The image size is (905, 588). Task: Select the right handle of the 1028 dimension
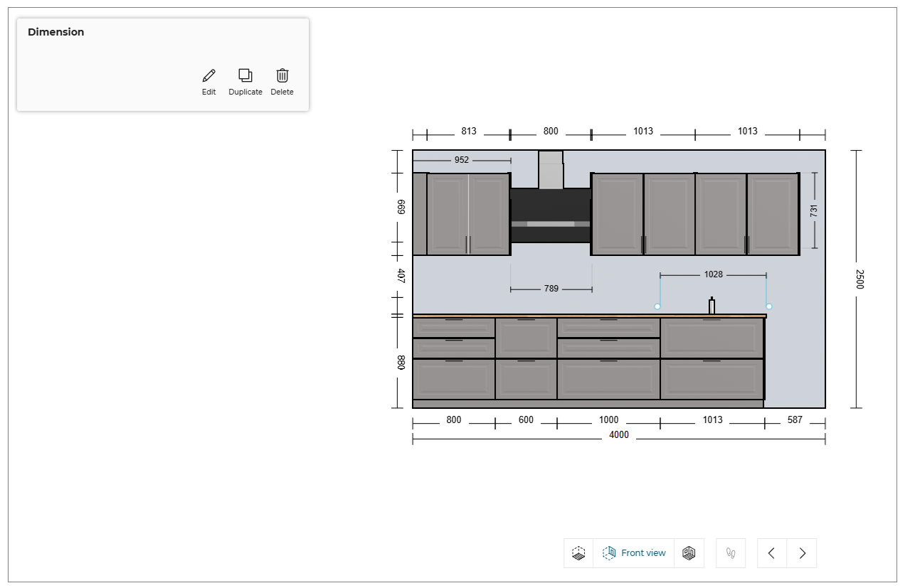tap(769, 306)
